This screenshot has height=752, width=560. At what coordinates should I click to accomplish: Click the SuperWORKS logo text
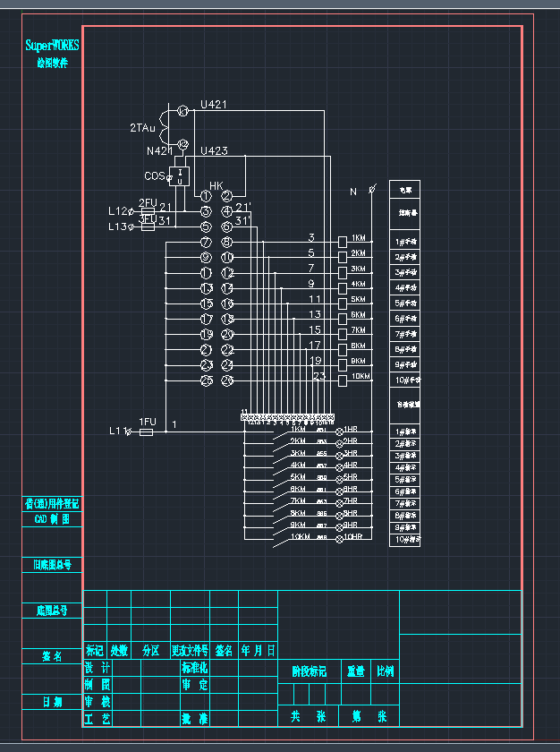click(52, 46)
